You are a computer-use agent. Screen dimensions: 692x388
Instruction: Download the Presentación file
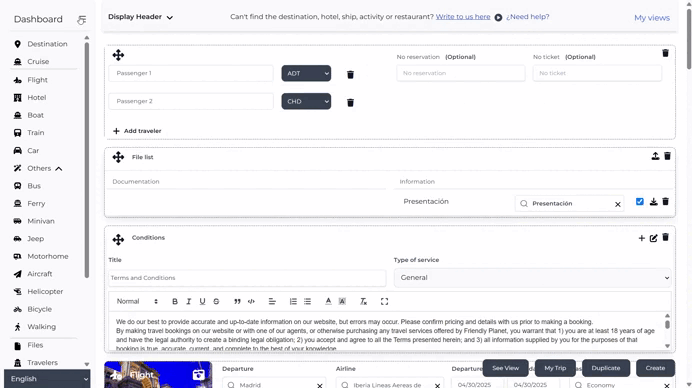654,202
